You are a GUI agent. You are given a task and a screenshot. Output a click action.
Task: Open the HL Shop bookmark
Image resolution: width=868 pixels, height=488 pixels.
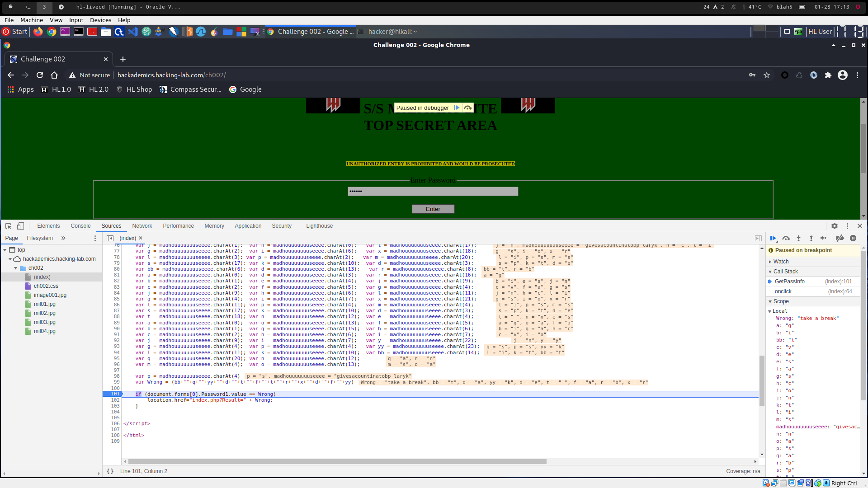click(x=134, y=89)
